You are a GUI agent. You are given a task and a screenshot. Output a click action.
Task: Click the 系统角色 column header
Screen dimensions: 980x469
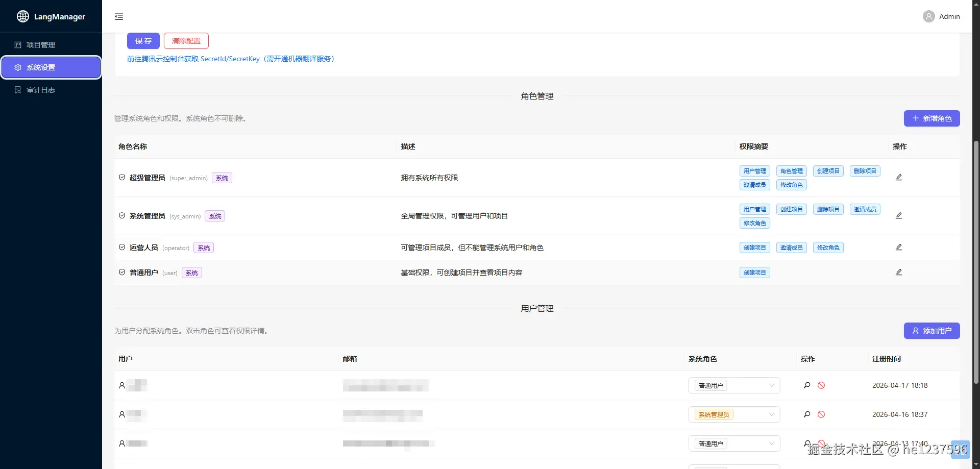coord(703,359)
